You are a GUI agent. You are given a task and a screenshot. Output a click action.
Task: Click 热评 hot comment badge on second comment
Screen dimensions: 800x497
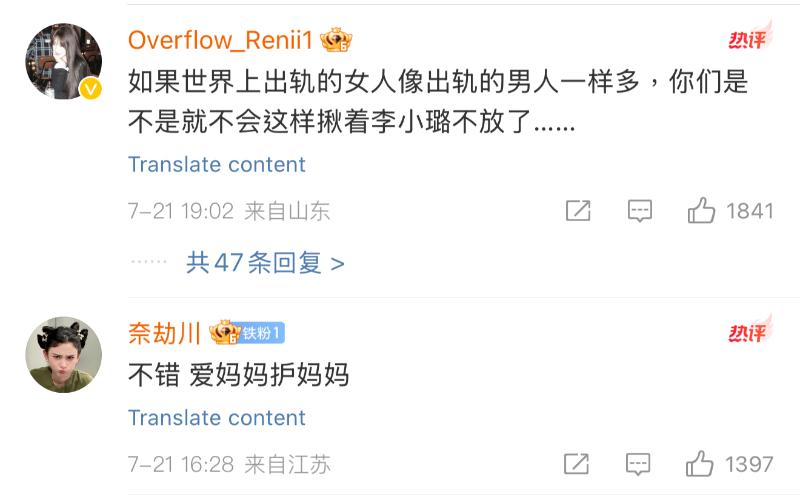coord(749,330)
